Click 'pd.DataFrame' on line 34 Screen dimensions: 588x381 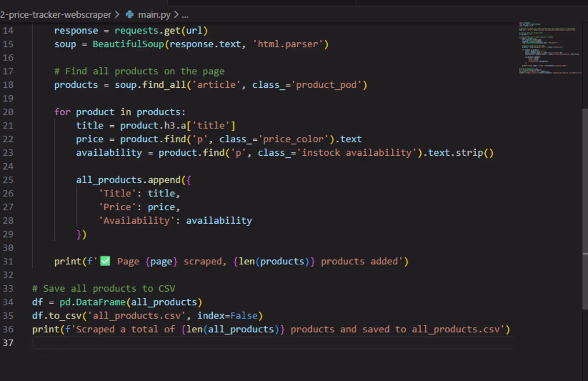coord(92,302)
